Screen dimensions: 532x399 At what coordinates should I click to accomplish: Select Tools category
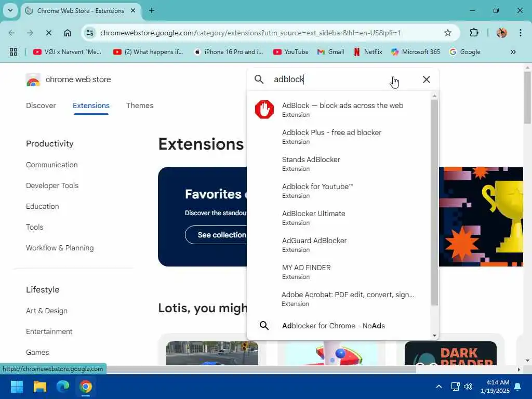(35, 227)
